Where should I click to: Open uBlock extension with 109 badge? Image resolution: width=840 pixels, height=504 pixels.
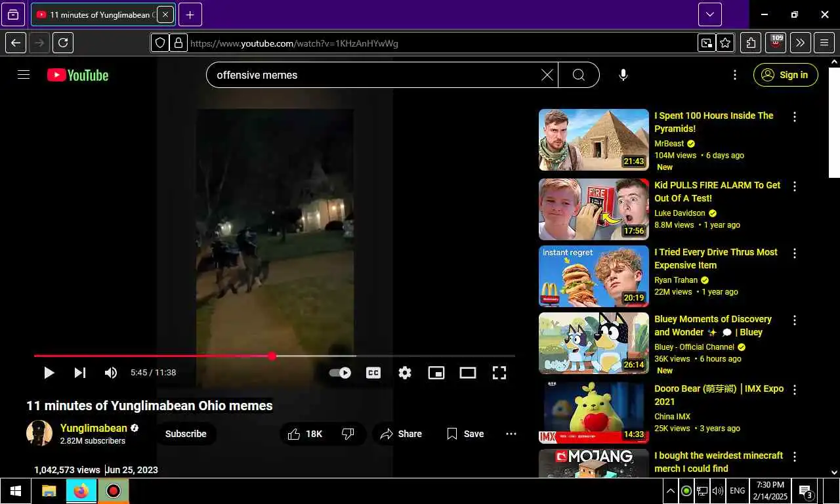pos(776,43)
